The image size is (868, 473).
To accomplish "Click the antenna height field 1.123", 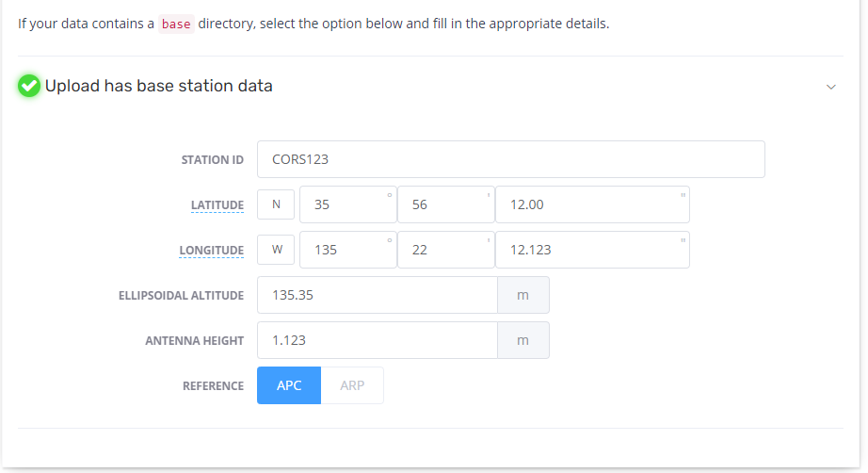I will point(378,340).
